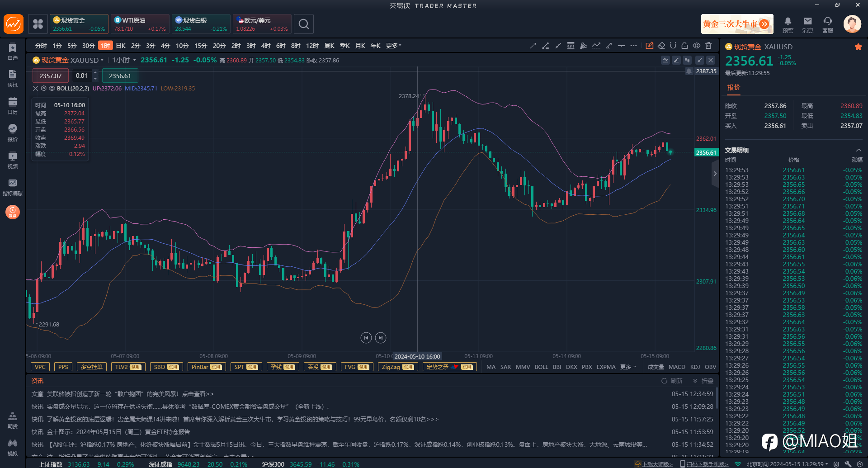
Task: Open the indicator editor (指标编辑) sidebar icon
Action: [x=13, y=187]
